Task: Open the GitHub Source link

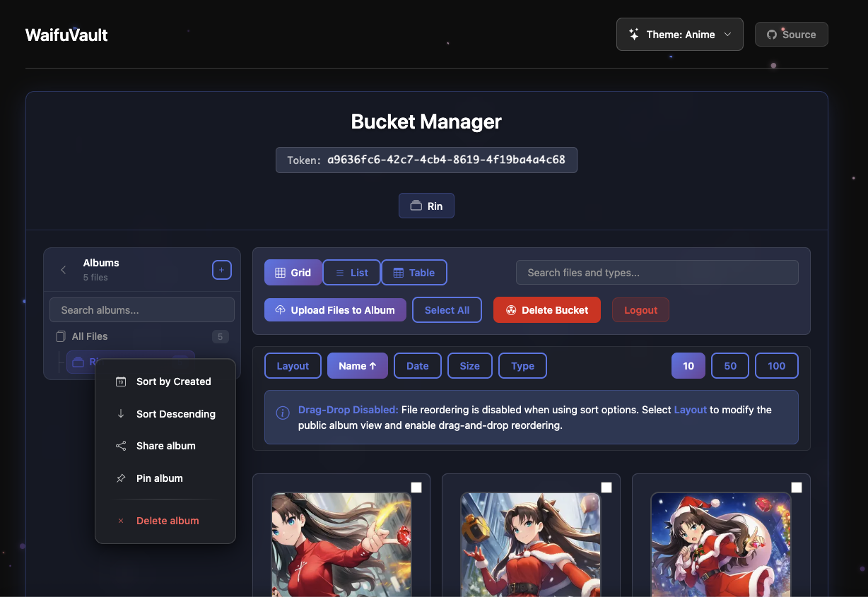Action: coord(791,34)
